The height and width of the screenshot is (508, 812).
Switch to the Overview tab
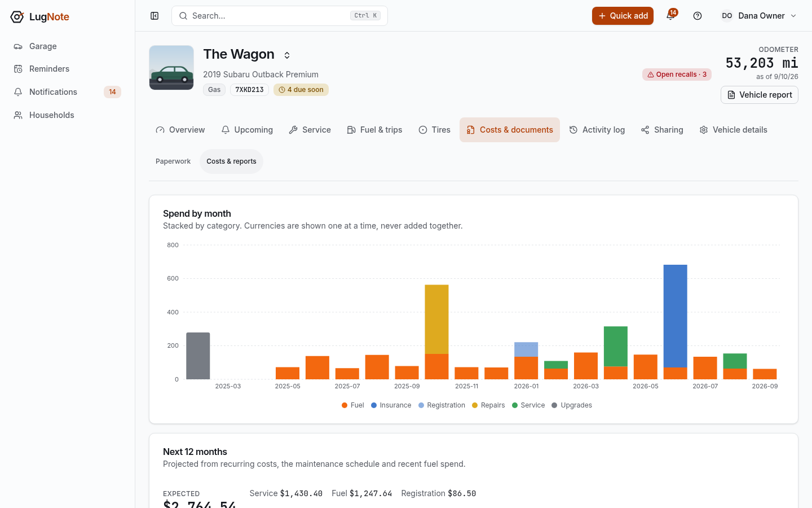tap(180, 130)
